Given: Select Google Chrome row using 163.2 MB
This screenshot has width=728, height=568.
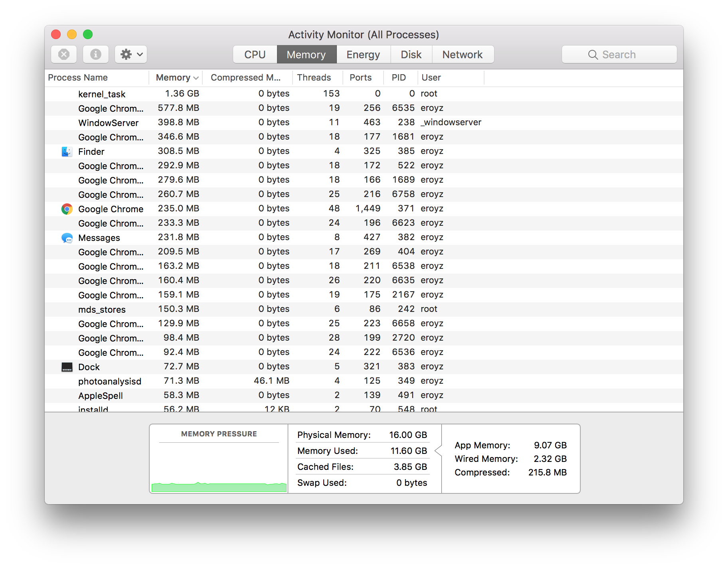Looking at the screenshot, I should [364, 266].
